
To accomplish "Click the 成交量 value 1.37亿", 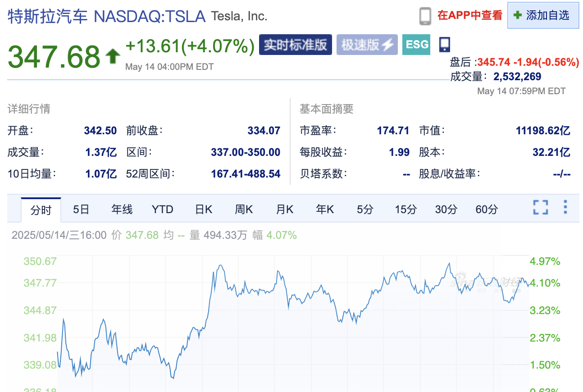I will coord(101,152).
